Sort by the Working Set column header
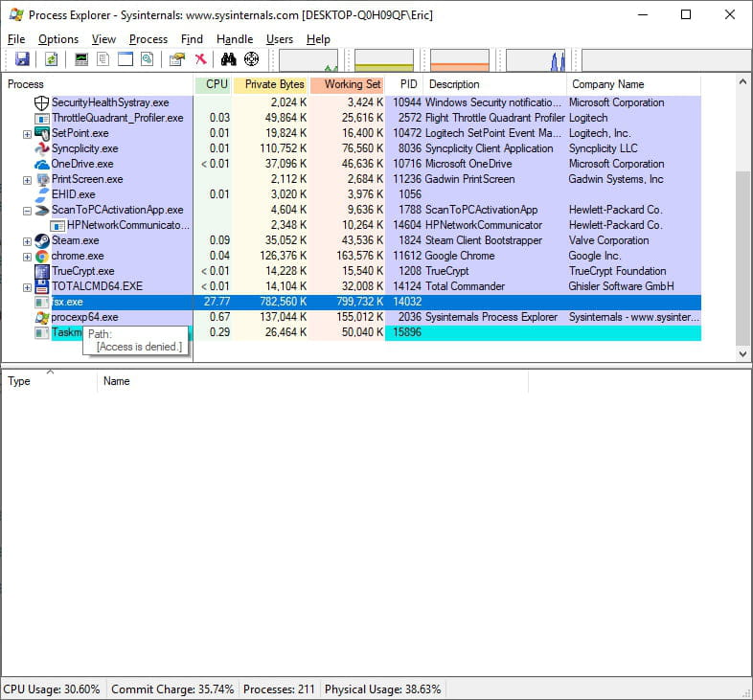Screen dimensions: 753x700 [347, 84]
